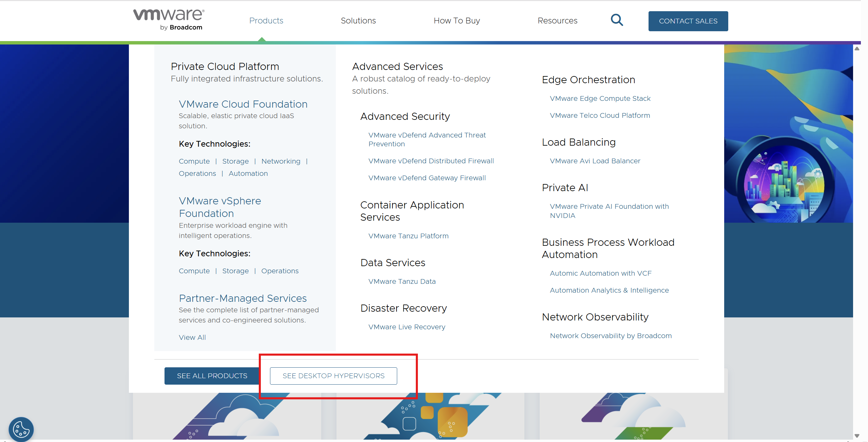Viewport: 868px width, 442px height.
Task: Click the hero city-globe illustration
Action: [x=789, y=134]
